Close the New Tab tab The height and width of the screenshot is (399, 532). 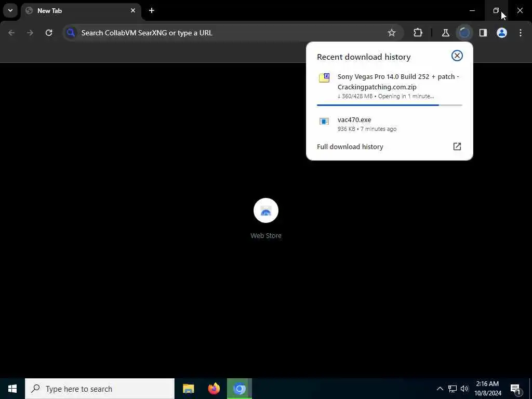click(133, 10)
